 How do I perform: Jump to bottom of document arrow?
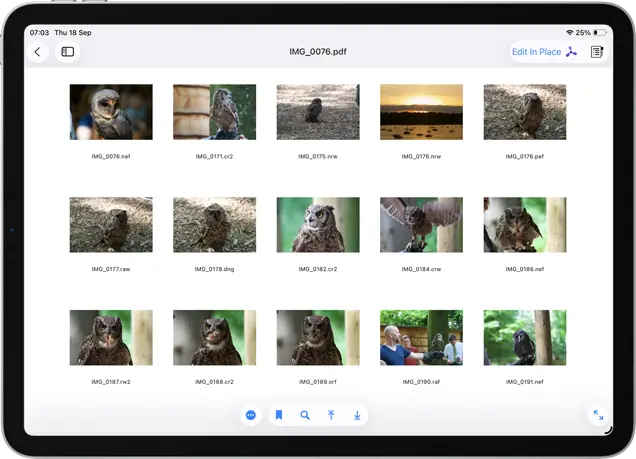click(357, 415)
